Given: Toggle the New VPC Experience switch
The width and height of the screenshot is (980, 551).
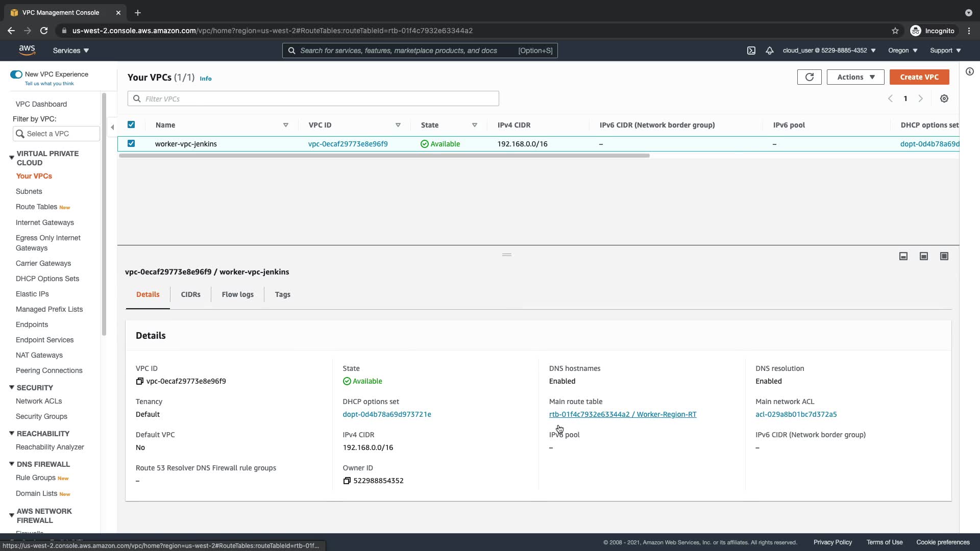Looking at the screenshot, I should pos(16,74).
